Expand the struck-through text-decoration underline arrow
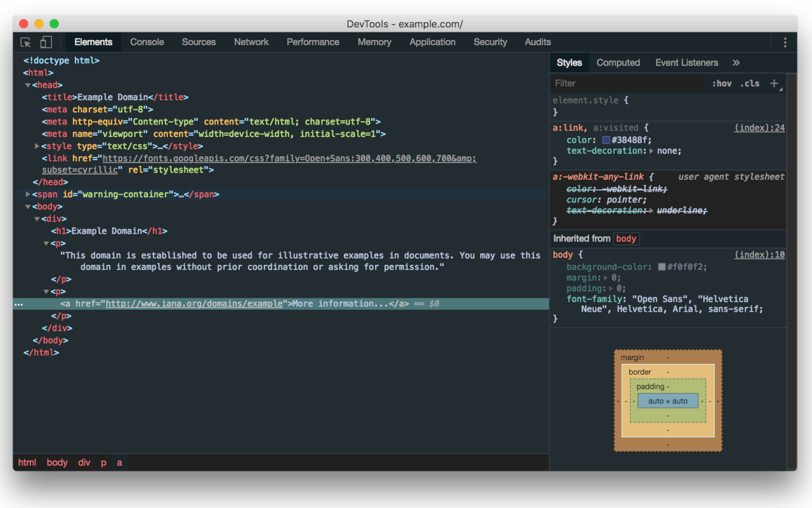Viewport: 812px width, 508px height. click(x=652, y=211)
